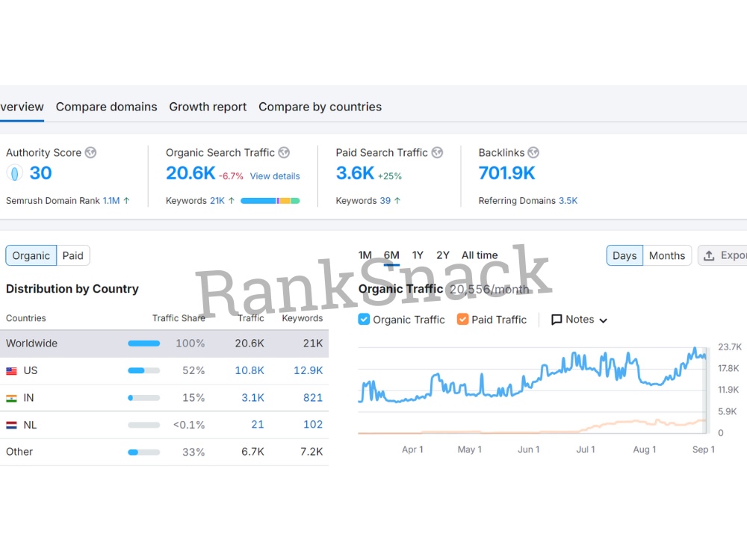The height and width of the screenshot is (560, 747).
Task: Select the Other countries row
Action: [x=164, y=452]
